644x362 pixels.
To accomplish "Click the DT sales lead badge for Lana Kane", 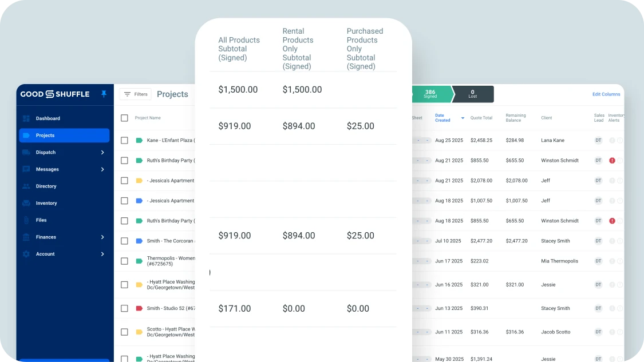I will pyautogui.click(x=598, y=140).
